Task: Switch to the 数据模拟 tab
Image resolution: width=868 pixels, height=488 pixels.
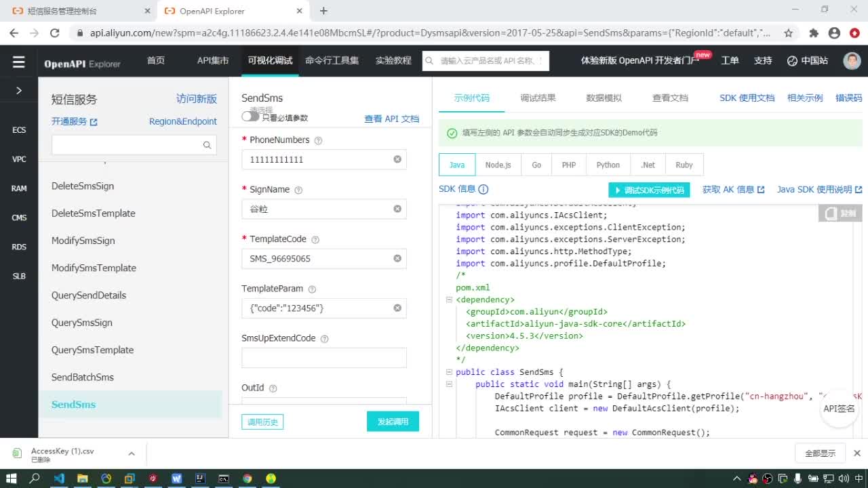Action: (x=604, y=98)
